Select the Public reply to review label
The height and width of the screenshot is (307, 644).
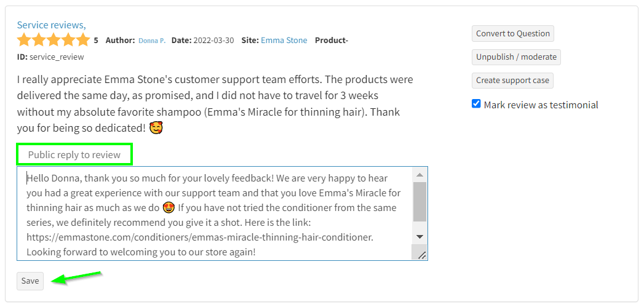[74, 155]
